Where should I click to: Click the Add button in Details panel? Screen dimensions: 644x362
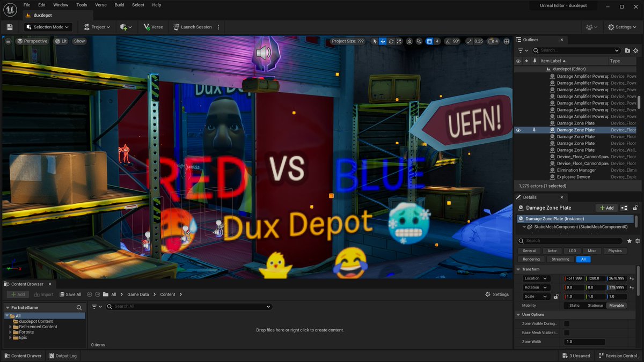[x=606, y=208]
